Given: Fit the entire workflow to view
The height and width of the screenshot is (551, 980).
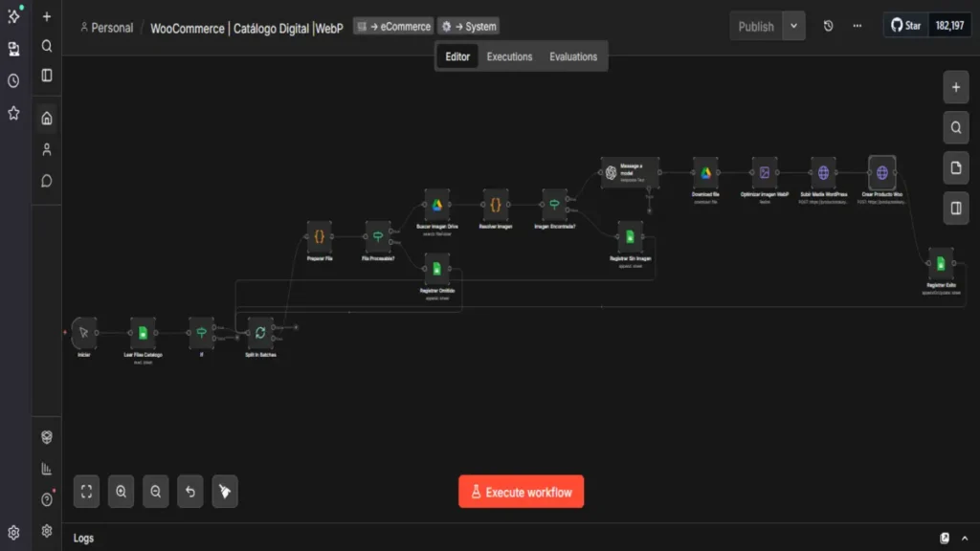Looking at the screenshot, I should (x=86, y=491).
